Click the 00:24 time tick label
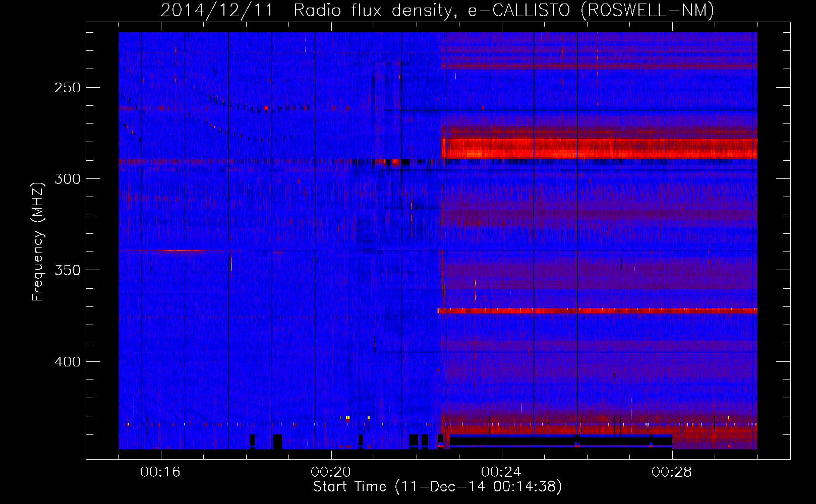This screenshot has width=816, height=504. click(x=501, y=472)
